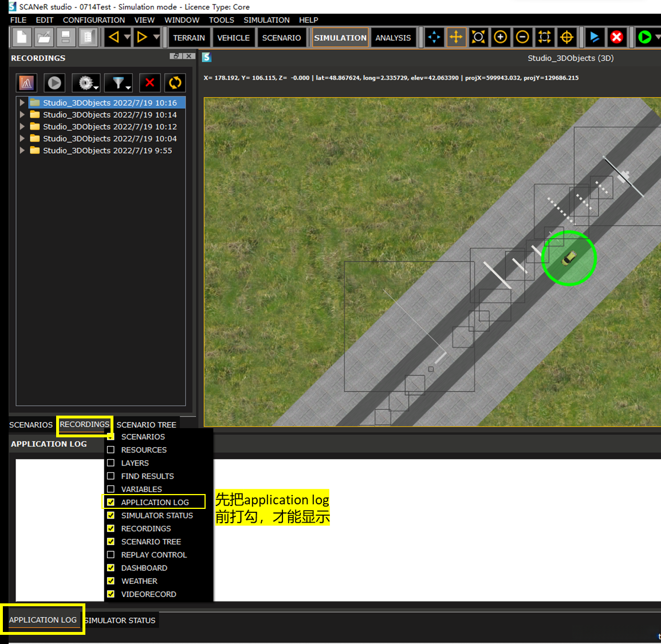Click the center target crosshair icon
The image size is (661, 644).
(566, 37)
